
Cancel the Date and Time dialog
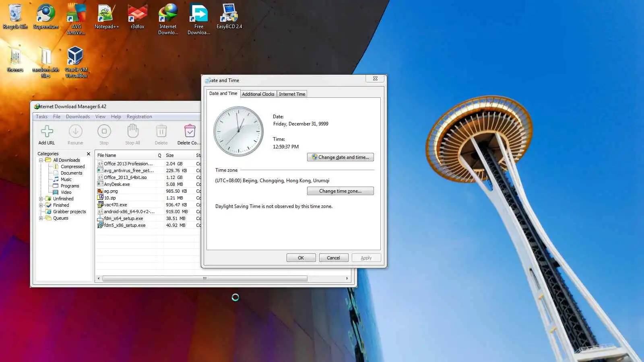pyautogui.click(x=334, y=258)
